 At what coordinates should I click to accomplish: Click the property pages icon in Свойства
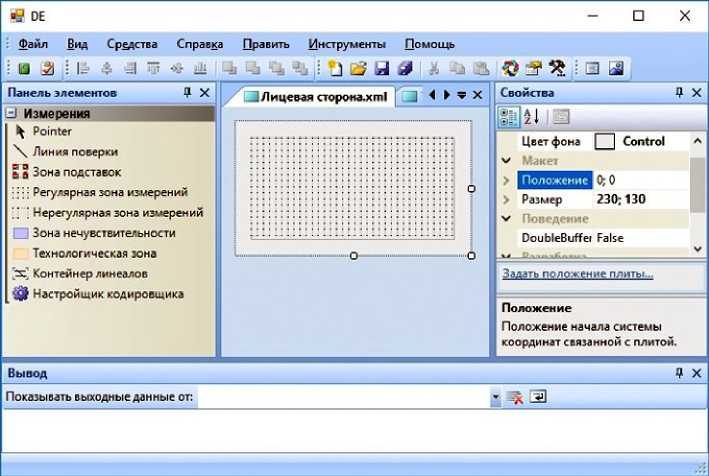pos(561,117)
